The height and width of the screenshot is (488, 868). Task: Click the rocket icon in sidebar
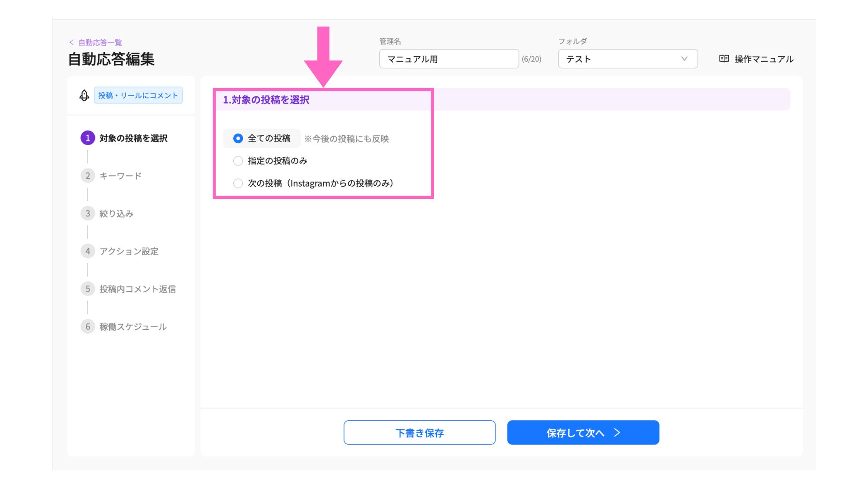(x=84, y=95)
